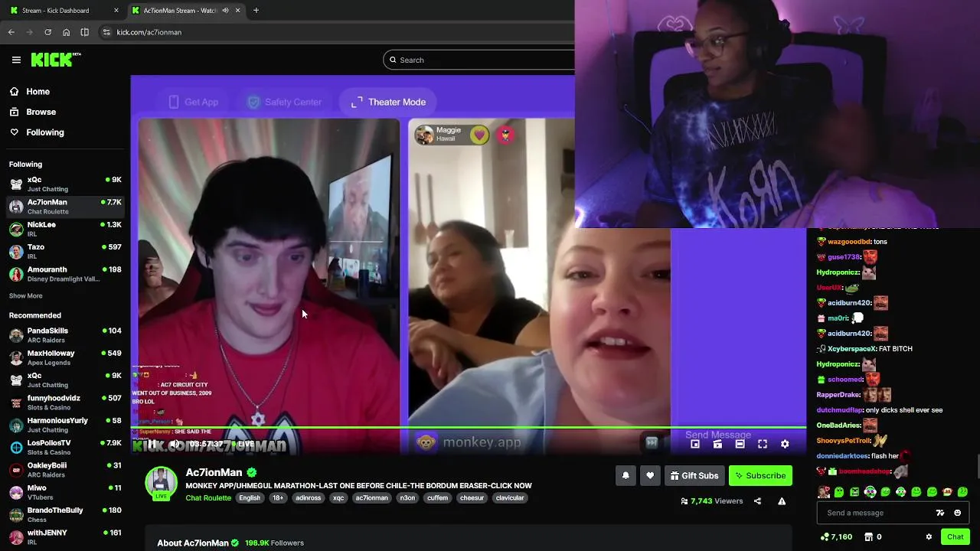Send message with green Chat button
The height and width of the screenshot is (551, 980).
click(955, 536)
